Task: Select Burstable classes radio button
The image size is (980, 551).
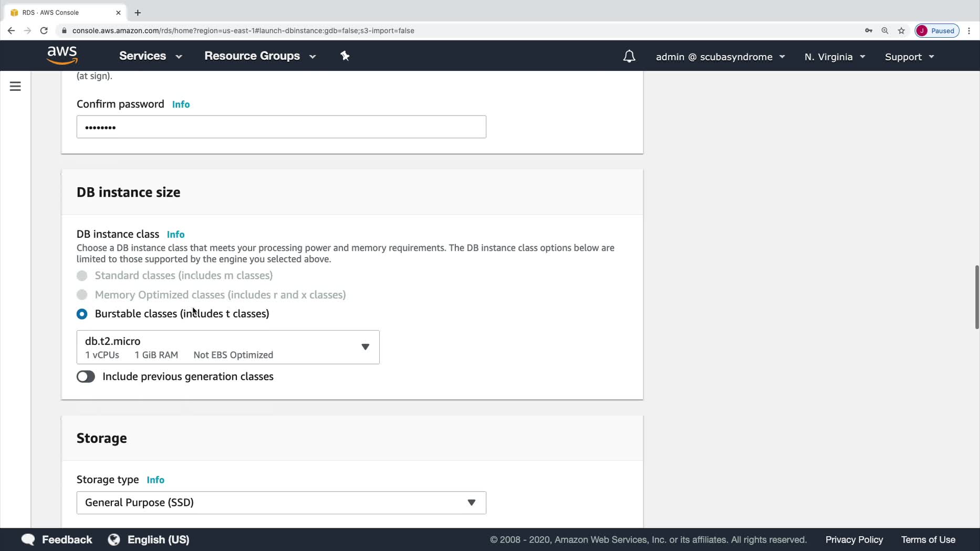Action: (x=82, y=314)
